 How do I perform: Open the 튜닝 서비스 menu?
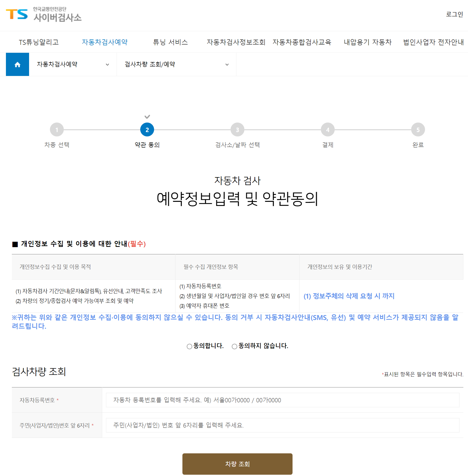tap(170, 42)
